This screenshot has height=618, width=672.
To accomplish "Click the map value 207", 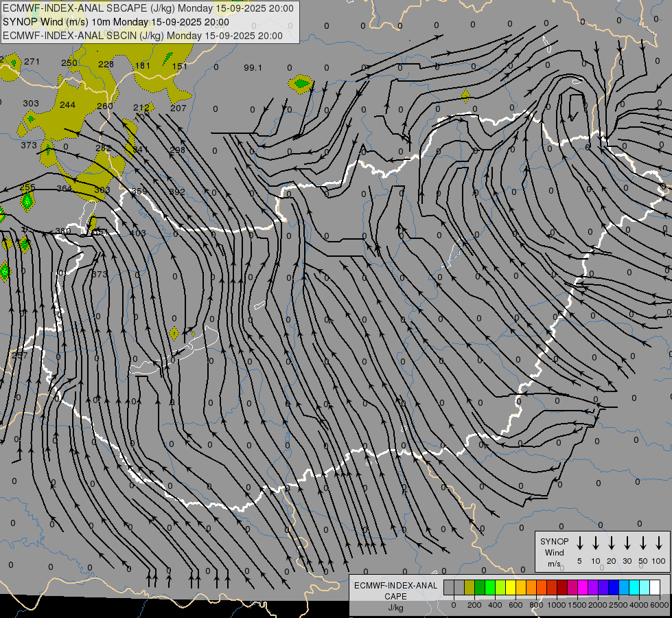I will (178, 108).
